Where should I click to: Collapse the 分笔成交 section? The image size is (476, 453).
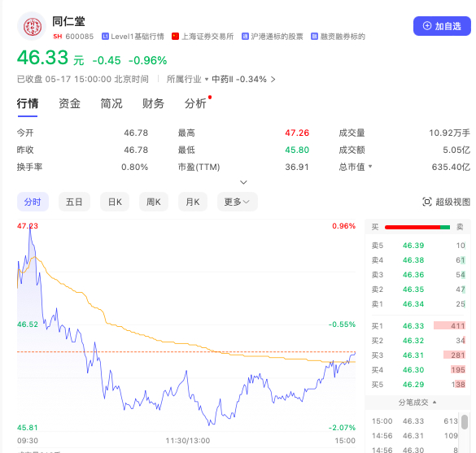tap(417, 403)
